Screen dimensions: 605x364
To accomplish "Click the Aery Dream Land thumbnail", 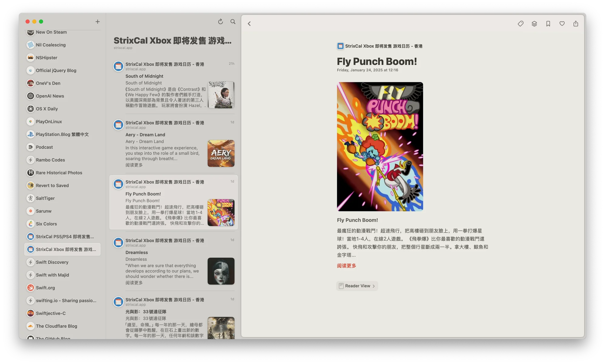I will coord(221,153).
